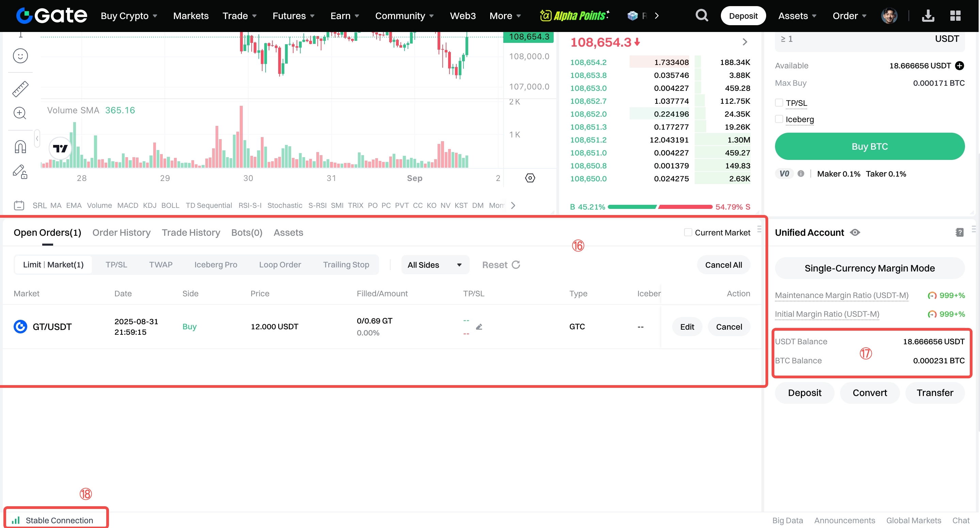980x528 pixels.
Task: Click the download app icon
Action: click(928, 16)
